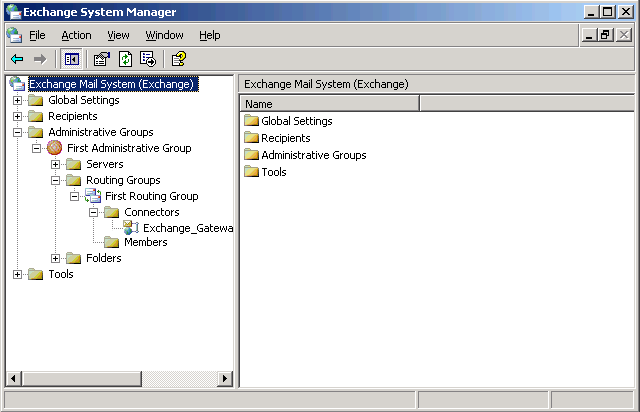Expand the Global Settings node

[17, 100]
